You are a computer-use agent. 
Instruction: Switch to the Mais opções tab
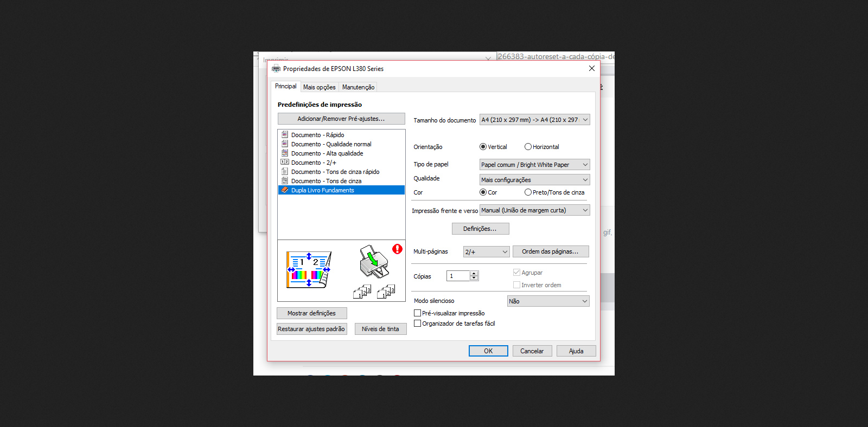point(319,87)
